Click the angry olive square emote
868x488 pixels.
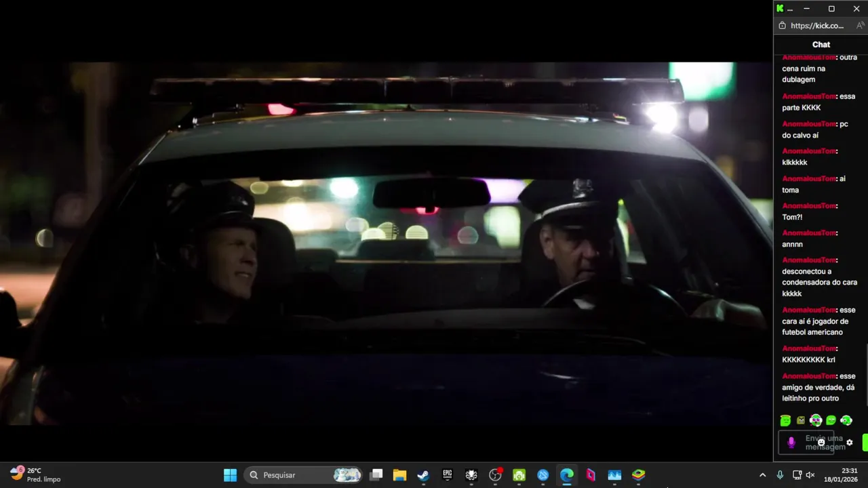click(x=801, y=420)
